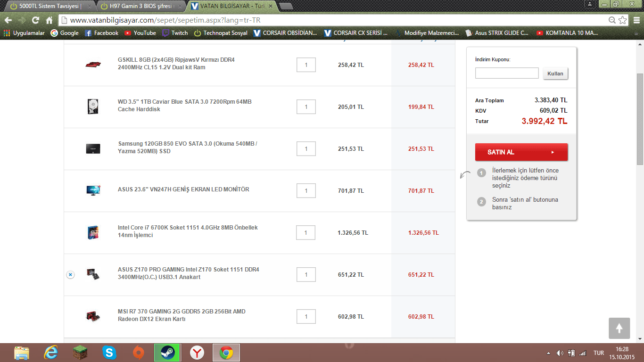Launch Internet Explorer from the taskbar

[51, 353]
